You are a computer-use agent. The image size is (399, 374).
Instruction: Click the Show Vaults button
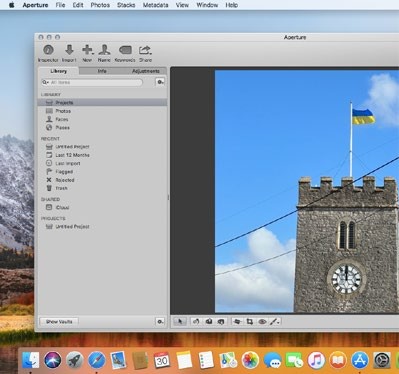tap(59, 322)
